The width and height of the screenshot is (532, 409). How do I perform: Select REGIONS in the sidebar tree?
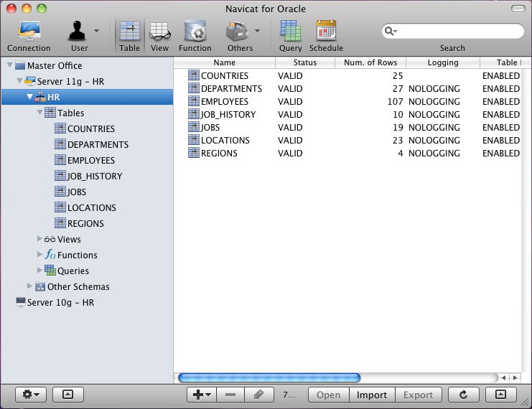[x=85, y=223]
